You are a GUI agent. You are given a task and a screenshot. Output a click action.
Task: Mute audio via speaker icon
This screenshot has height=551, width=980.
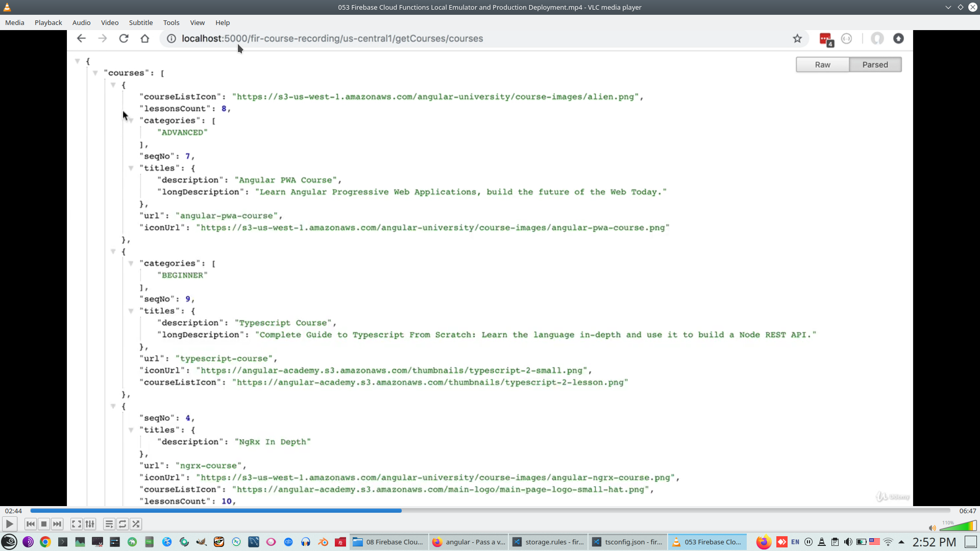click(932, 528)
